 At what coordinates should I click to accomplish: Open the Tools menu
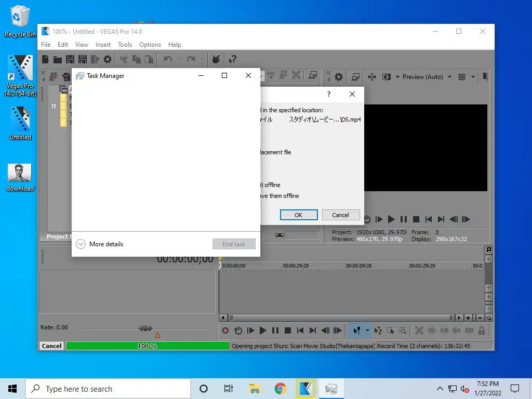(125, 45)
